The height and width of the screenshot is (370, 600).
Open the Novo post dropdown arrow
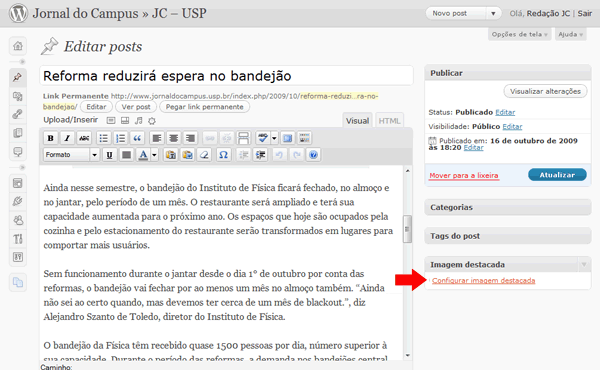click(493, 13)
